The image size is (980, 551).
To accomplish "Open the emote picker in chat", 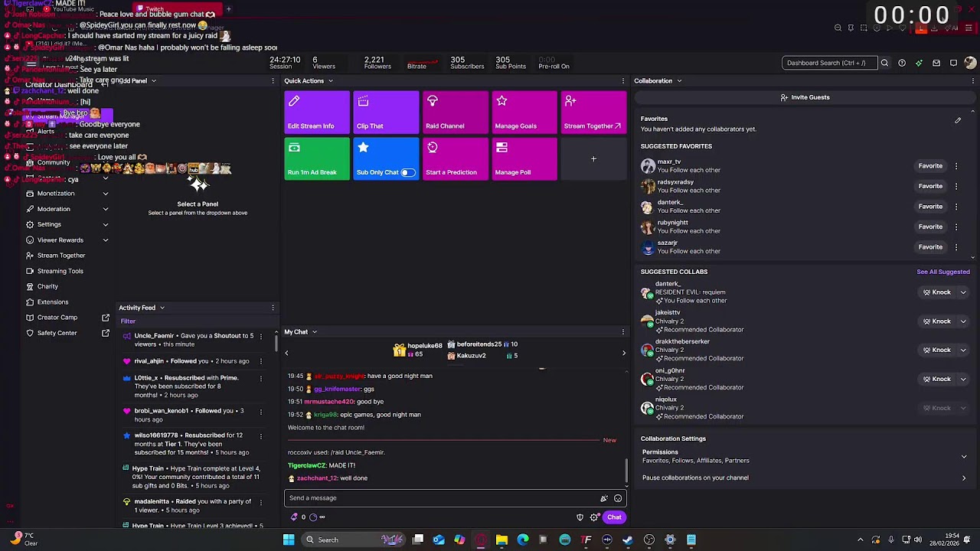I will [x=618, y=498].
